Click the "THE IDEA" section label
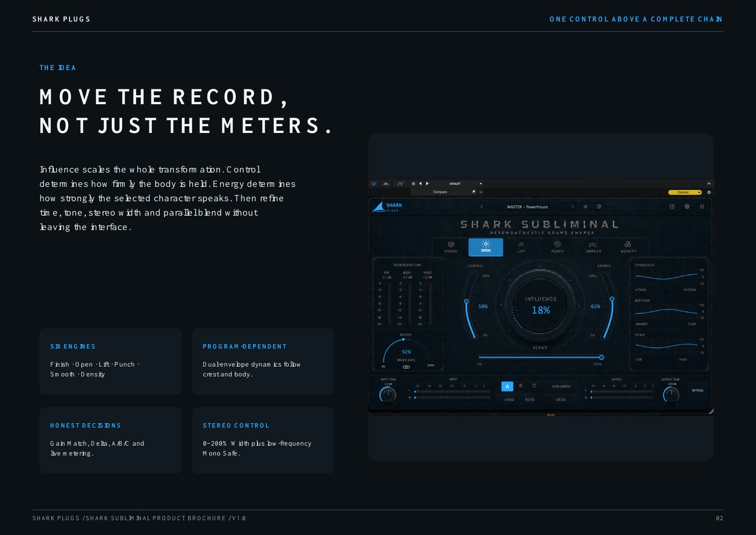 pos(57,68)
